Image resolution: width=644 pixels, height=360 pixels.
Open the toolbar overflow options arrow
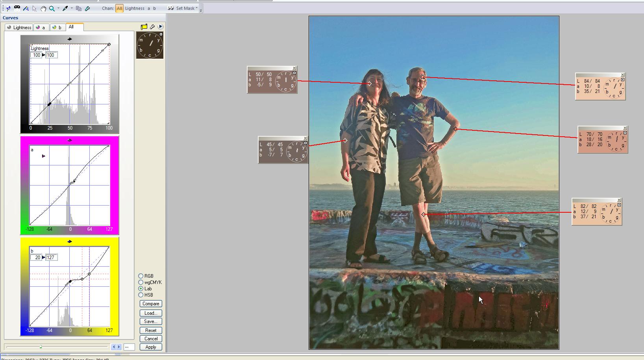(x=201, y=10)
